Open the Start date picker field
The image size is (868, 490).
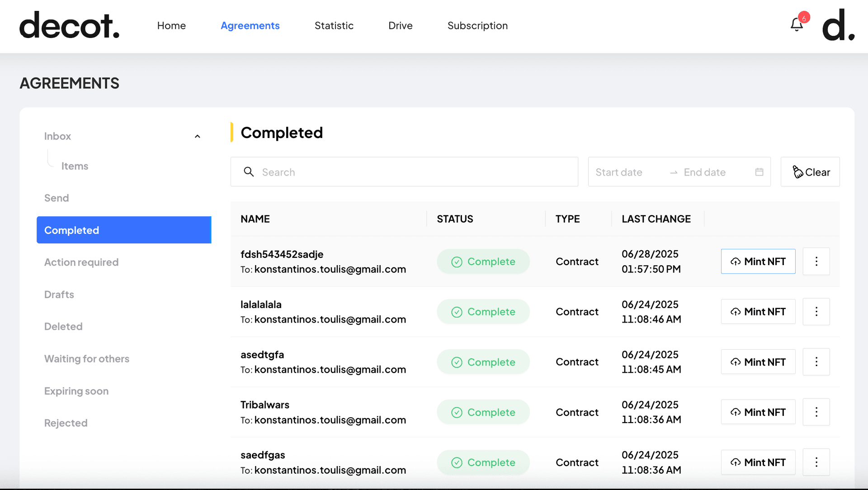pyautogui.click(x=628, y=172)
